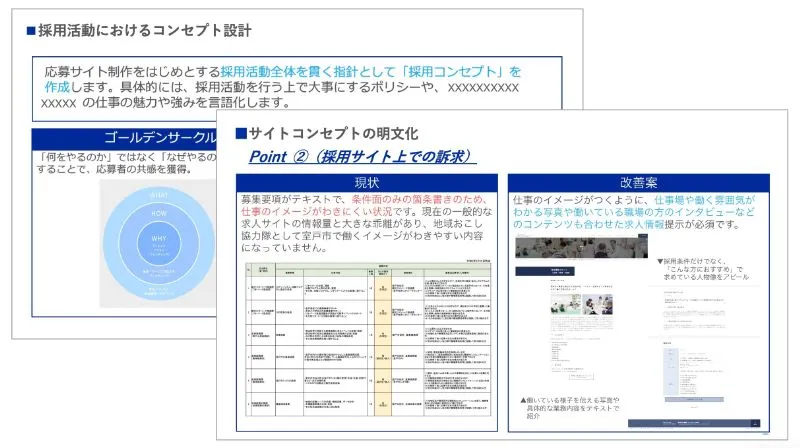Open the Point ② 採用サイト上での訴求 link
This screenshot has height=448, width=800.
coord(362,156)
